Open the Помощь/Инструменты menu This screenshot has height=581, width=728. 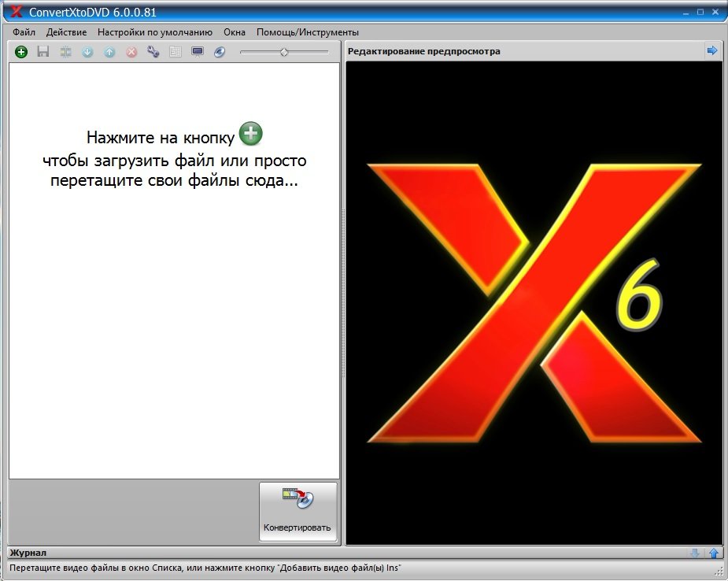[308, 32]
